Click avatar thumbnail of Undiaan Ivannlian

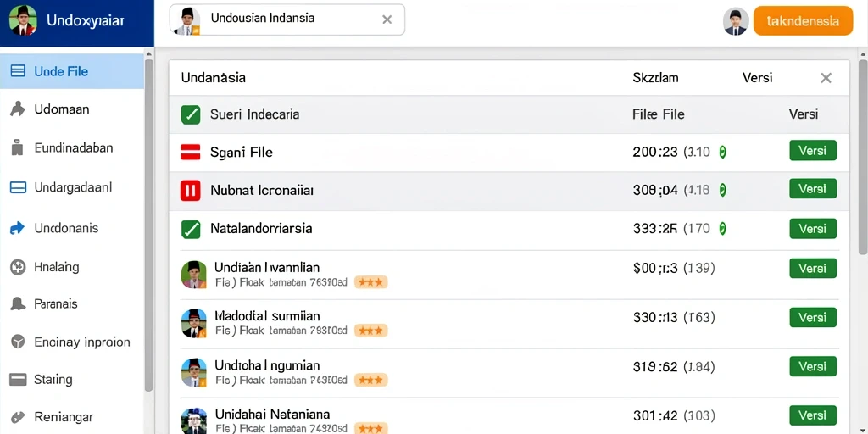coord(194,275)
